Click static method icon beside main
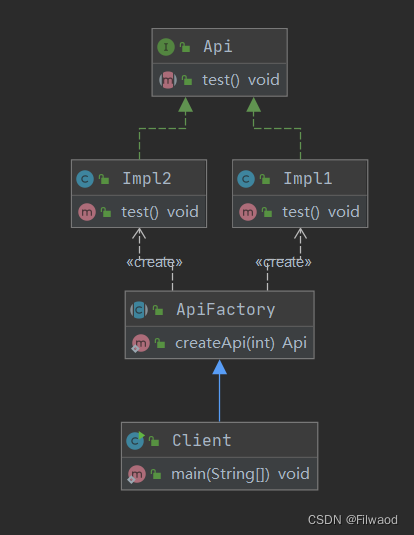Viewport: 414px width, 535px height. 137,475
